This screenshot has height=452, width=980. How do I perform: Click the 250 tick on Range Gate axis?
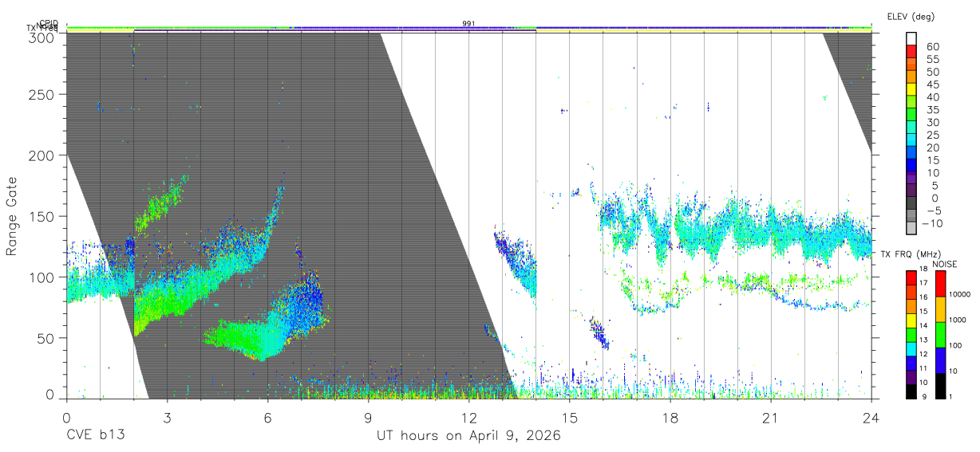(x=41, y=95)
